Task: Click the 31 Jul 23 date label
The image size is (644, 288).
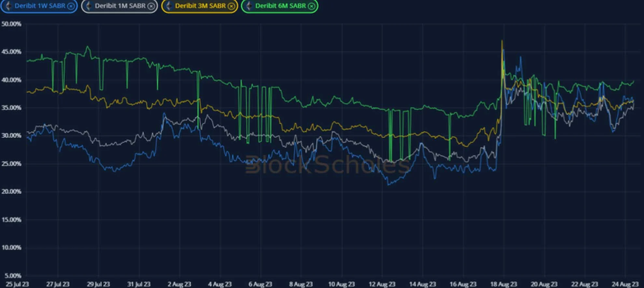Action: 139,284
